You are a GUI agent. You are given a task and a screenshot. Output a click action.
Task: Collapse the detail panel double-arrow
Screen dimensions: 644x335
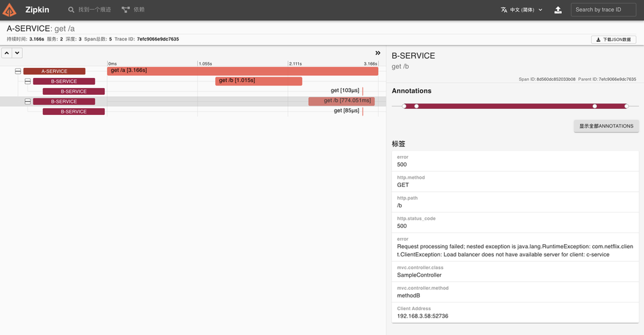(378, 53)
